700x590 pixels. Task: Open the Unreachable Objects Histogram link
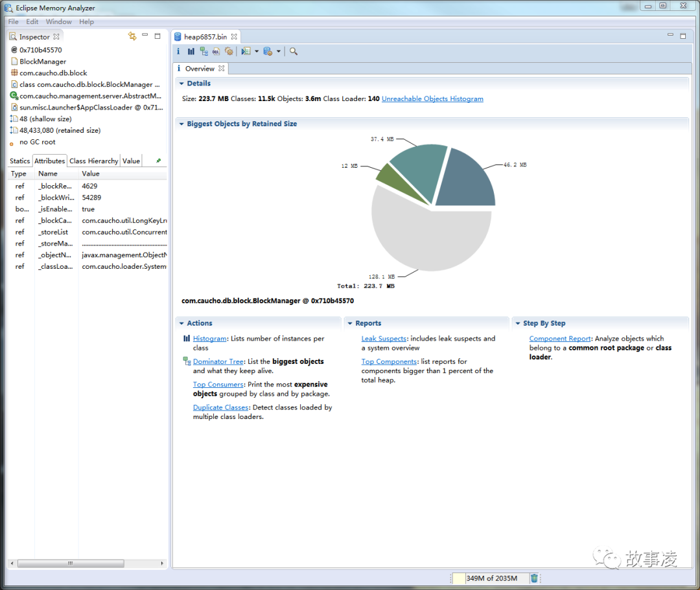point(432,98)
